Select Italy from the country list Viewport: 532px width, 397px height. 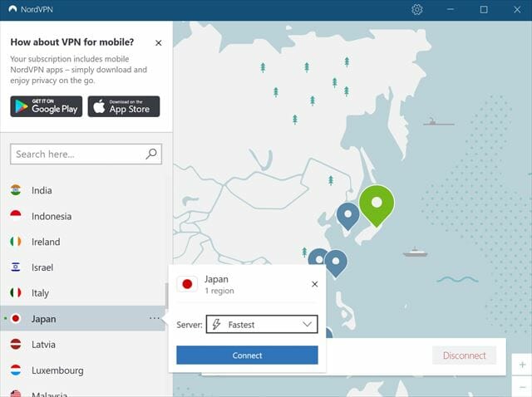click(41, 293)
